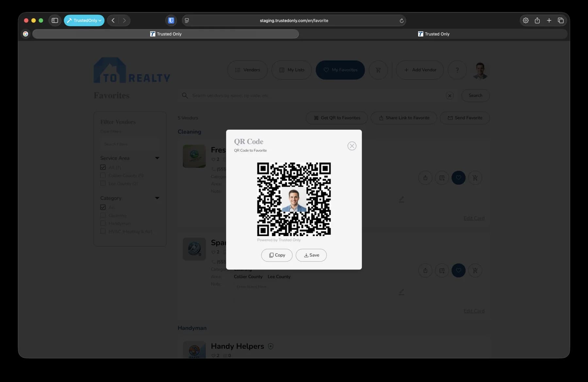Viewport: 588px width, 382px height.
Task: Toggle Collier County checkbox
Action: point(103,175)
